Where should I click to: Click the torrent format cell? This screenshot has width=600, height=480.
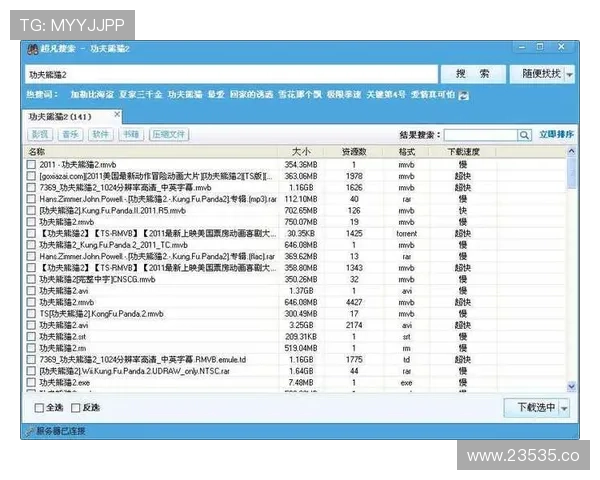point(406,233)
